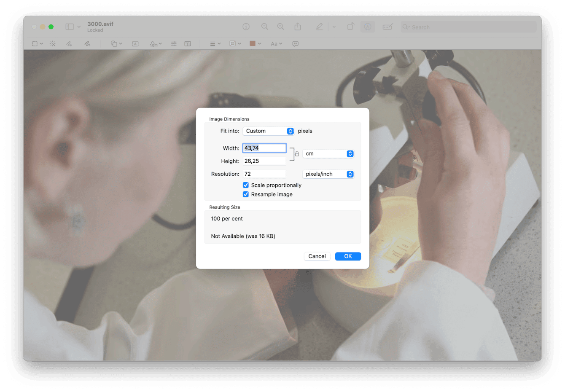
Task: Open the Fit into dropdown
Action: [269, 131]
